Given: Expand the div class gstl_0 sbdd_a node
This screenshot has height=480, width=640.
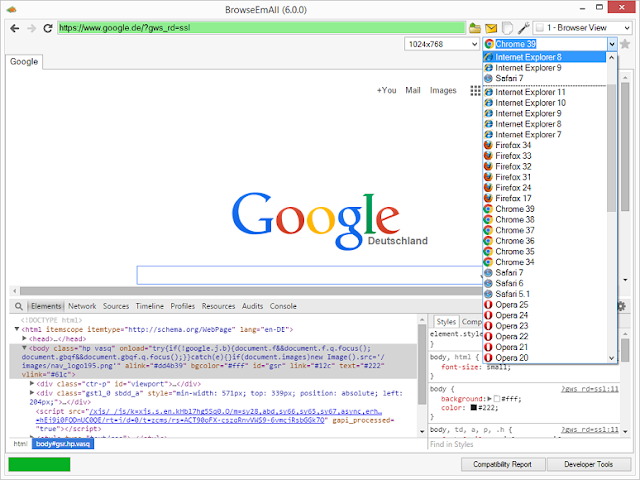Looking at the screenshot, I should [x=32, y=393].
